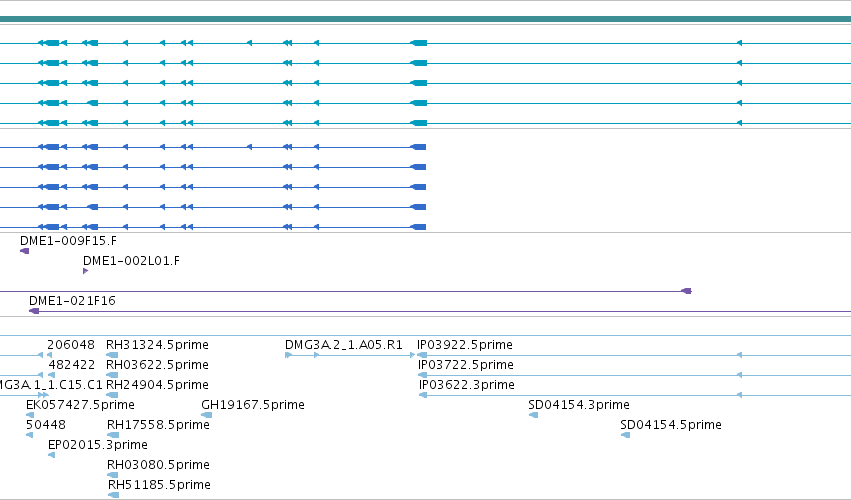Image resolution: width=851 pixels, height=500 pixels.
Task: Click the purple arrow glyph under DME1-009F15.F
Action: (24, 251)
